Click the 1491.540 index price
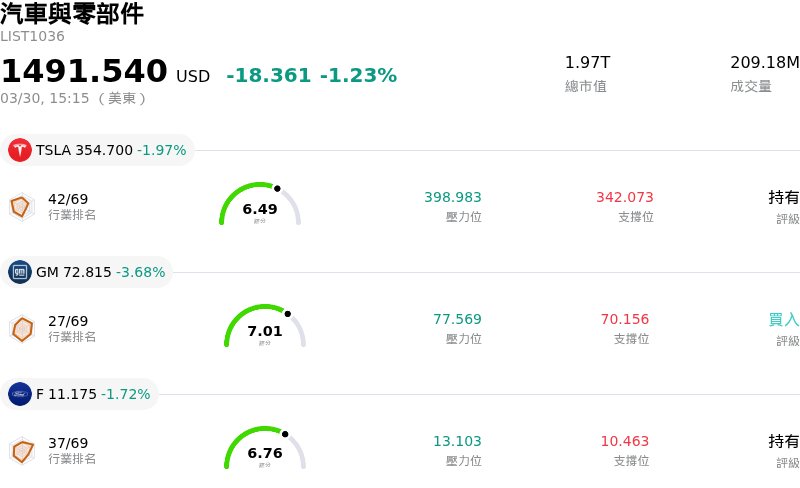Image resolution: width=800 pixels, height=488 pixels. 84,72
